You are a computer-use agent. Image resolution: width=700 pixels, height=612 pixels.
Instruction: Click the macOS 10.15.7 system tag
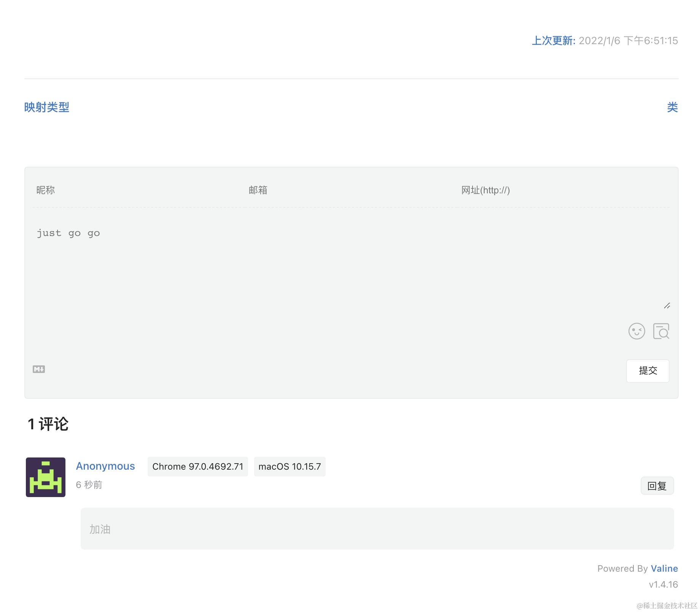coord(290,467)
